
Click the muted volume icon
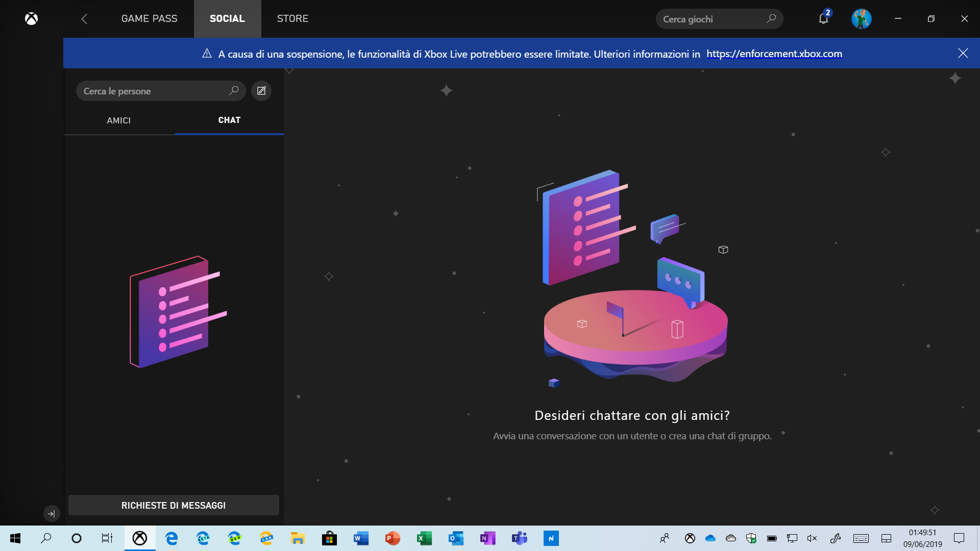pos(812,538)
